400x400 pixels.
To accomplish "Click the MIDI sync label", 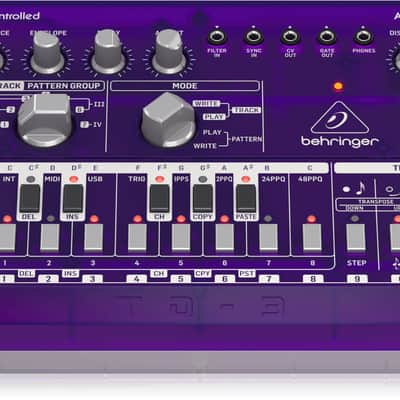I will [x=52, y=179].
